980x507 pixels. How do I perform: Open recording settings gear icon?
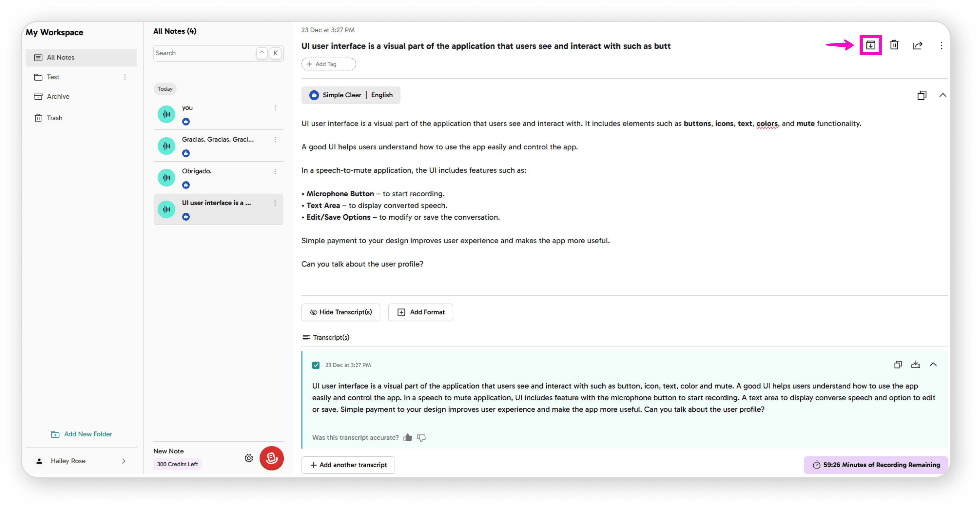point(249,458)
